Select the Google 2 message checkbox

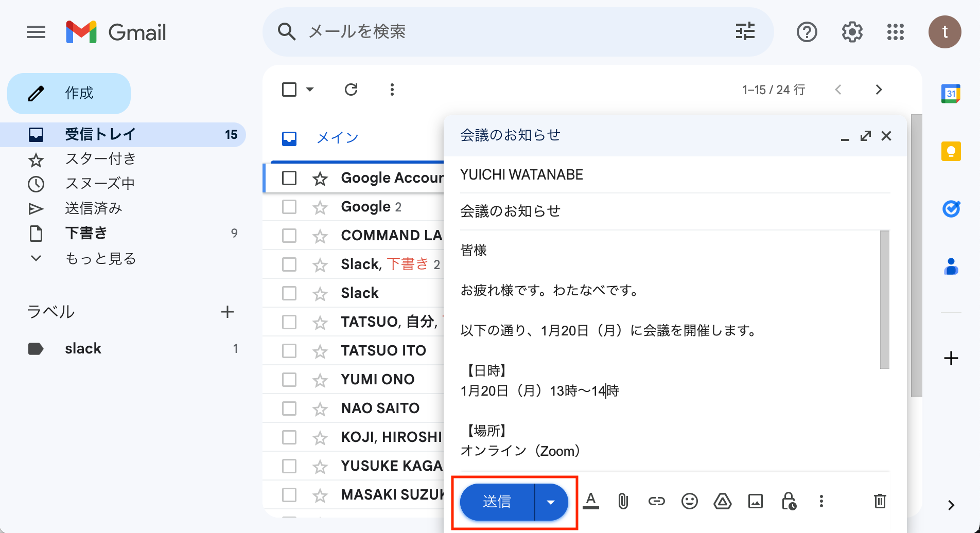point(289,207)
